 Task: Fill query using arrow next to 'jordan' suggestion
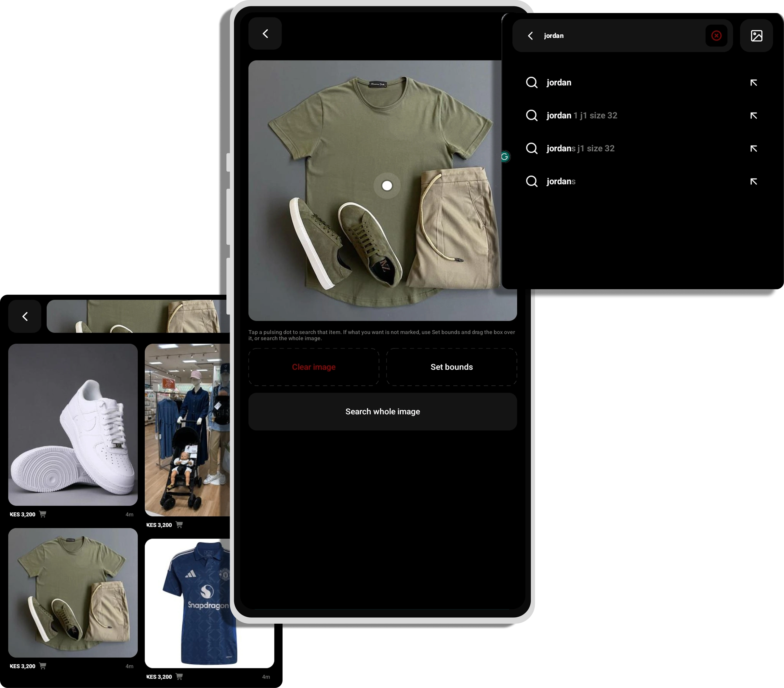point(753,82)
